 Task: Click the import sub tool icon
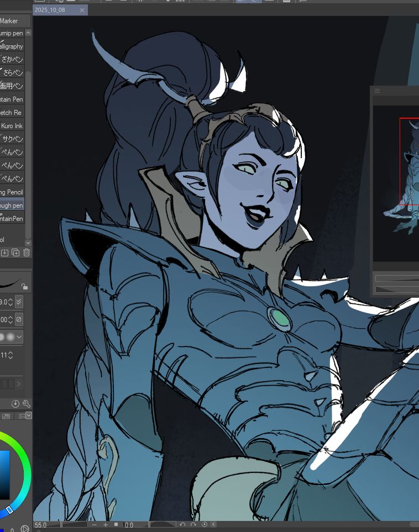4,252
